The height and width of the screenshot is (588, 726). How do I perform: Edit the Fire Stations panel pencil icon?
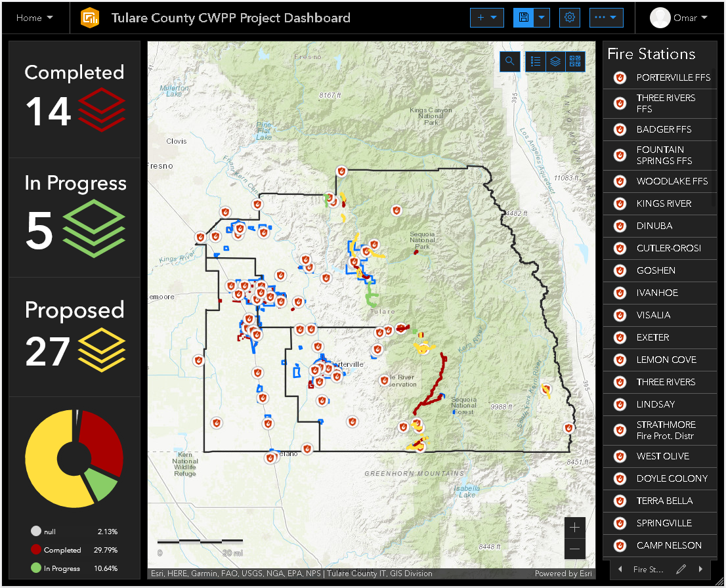[681, 569]
